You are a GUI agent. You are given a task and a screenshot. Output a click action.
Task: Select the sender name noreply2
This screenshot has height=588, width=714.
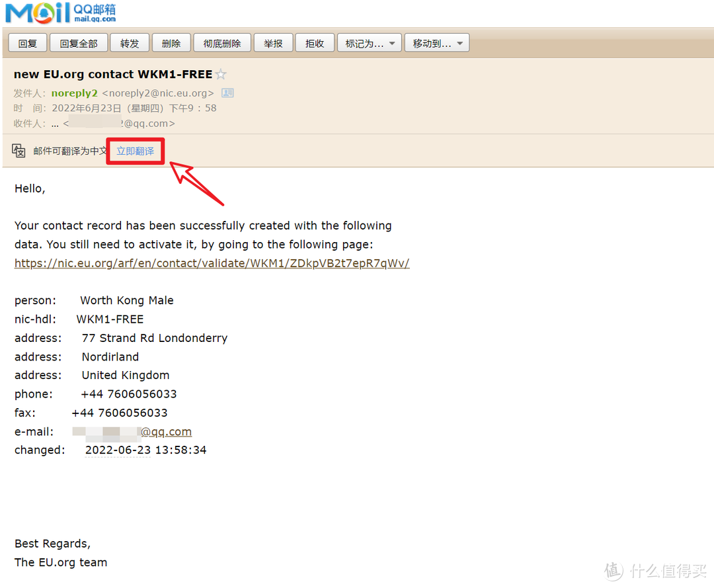click(x=74, y=93)
